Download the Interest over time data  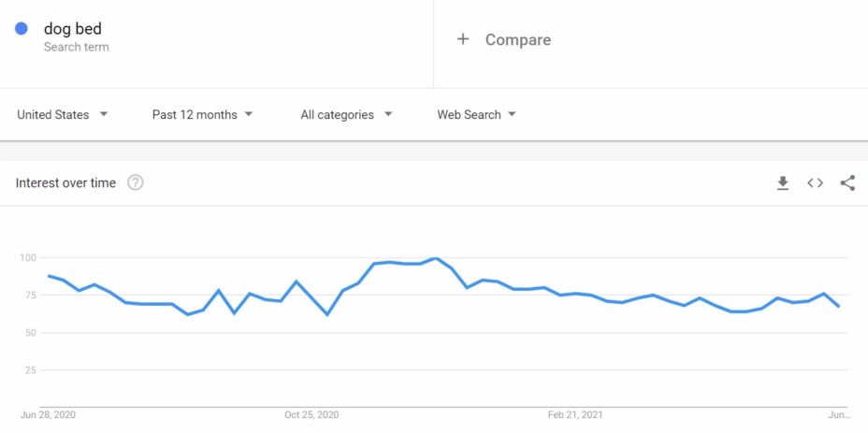click(783, 183)
